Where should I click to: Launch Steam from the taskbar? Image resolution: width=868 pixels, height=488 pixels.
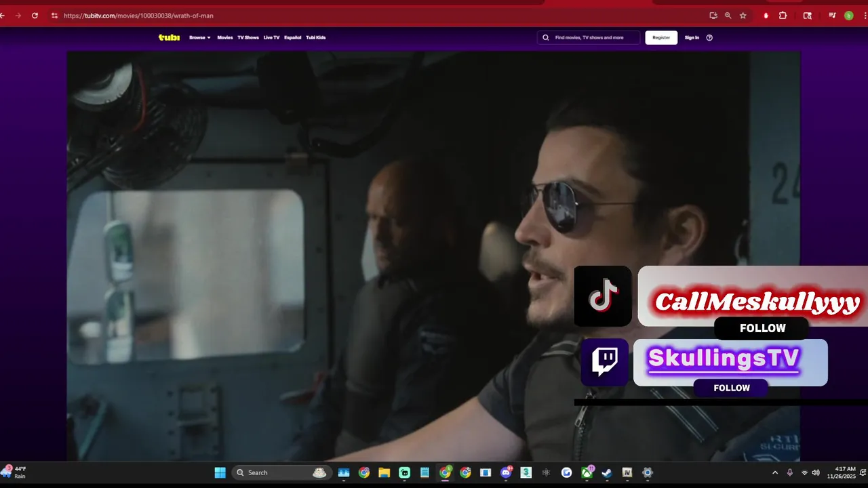[x=607, y=472]
